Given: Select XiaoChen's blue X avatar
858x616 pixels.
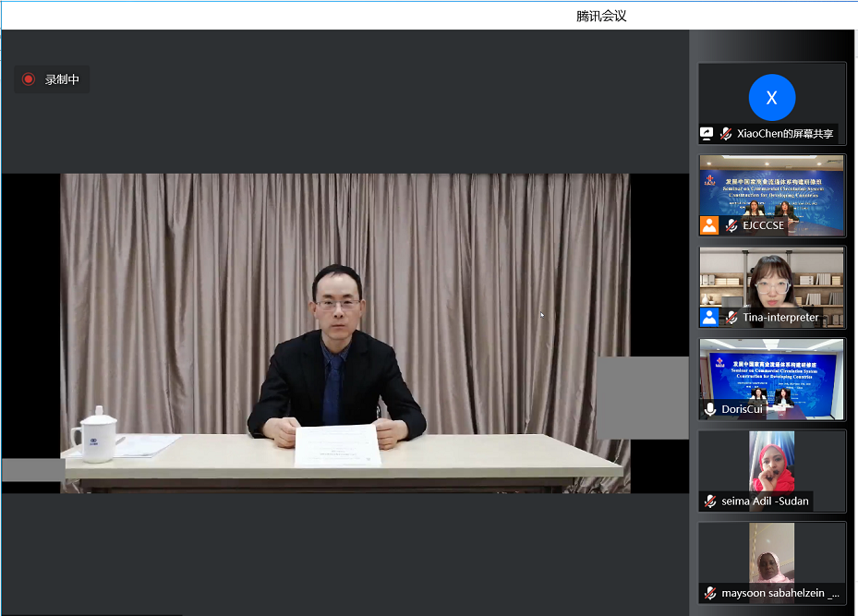Looking at the screenshot, I should [771, 97].
